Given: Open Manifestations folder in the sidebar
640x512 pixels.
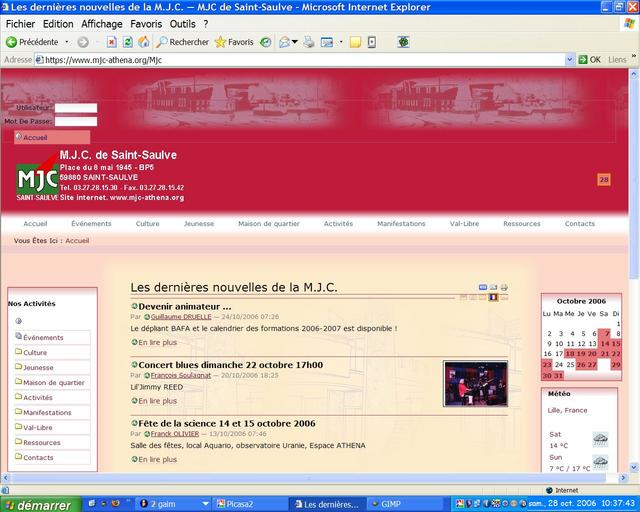Looking at the screenshot, I should click(x=47, y=412).
